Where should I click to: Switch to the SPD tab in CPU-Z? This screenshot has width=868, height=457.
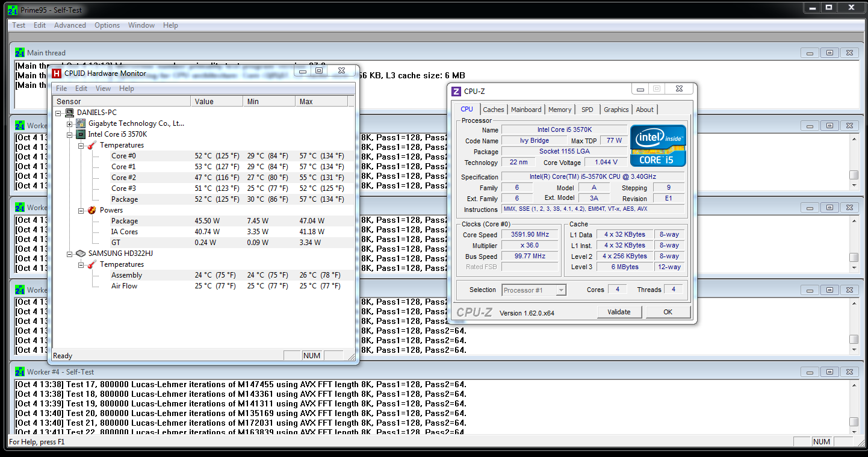click(x=587, y=110)
